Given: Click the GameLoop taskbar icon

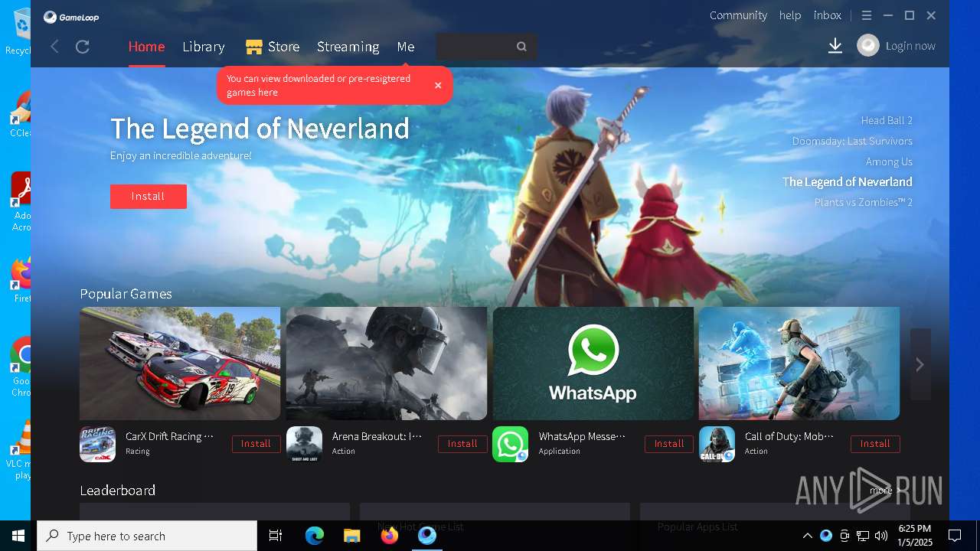Looking at the screenshot, I should (x=427, y=536).
